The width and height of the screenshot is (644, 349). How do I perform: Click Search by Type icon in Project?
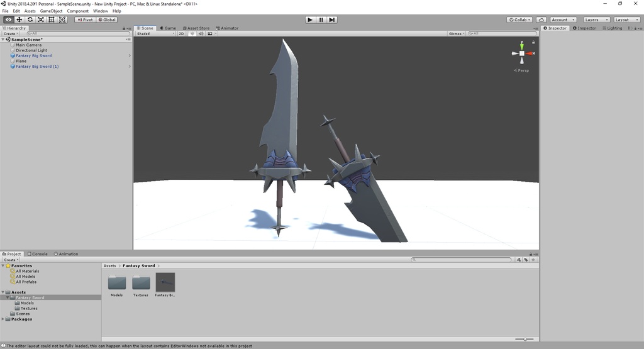[519, 260]
